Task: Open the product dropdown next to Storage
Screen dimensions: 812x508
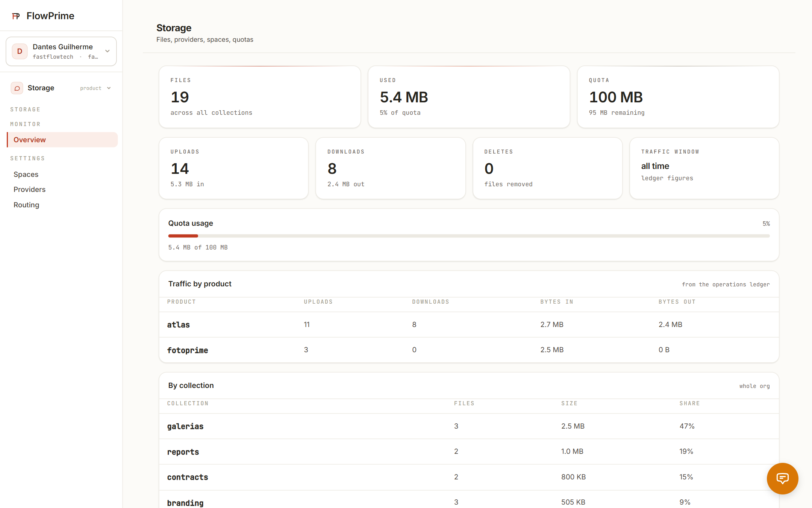Action: pos(95,88)
